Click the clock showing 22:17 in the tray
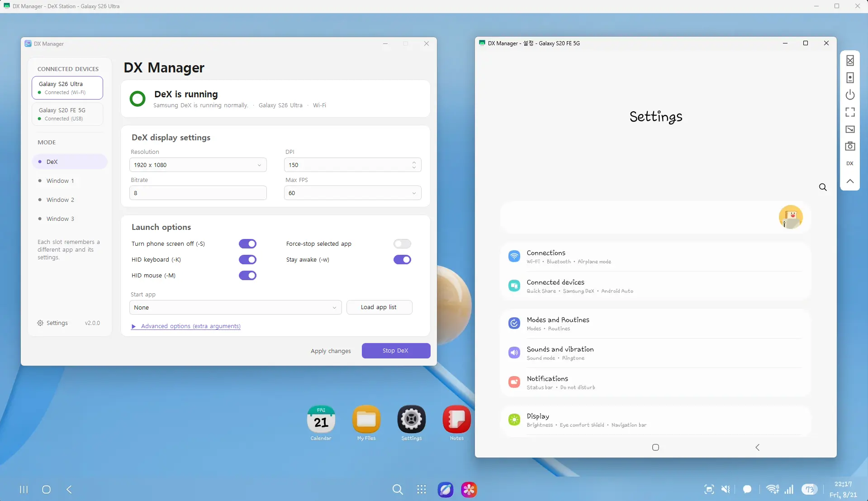The height and width of the screenshot is (501, 868). (x=843, y=484)
